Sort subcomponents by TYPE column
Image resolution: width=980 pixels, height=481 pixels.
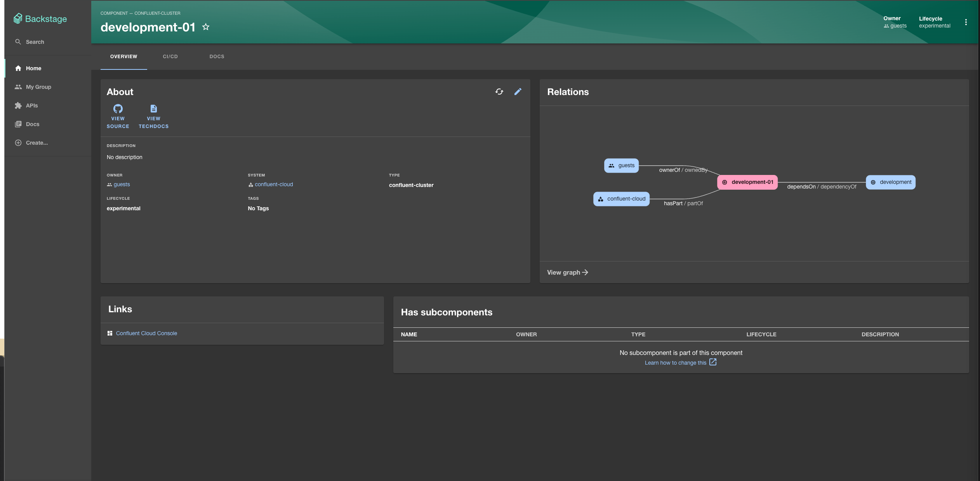click(638, 335)
